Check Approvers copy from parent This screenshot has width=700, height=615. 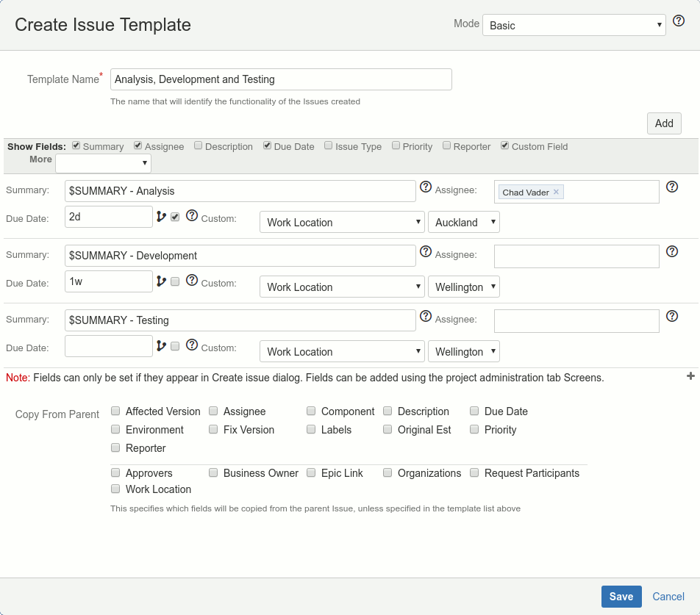pos(115,472)
